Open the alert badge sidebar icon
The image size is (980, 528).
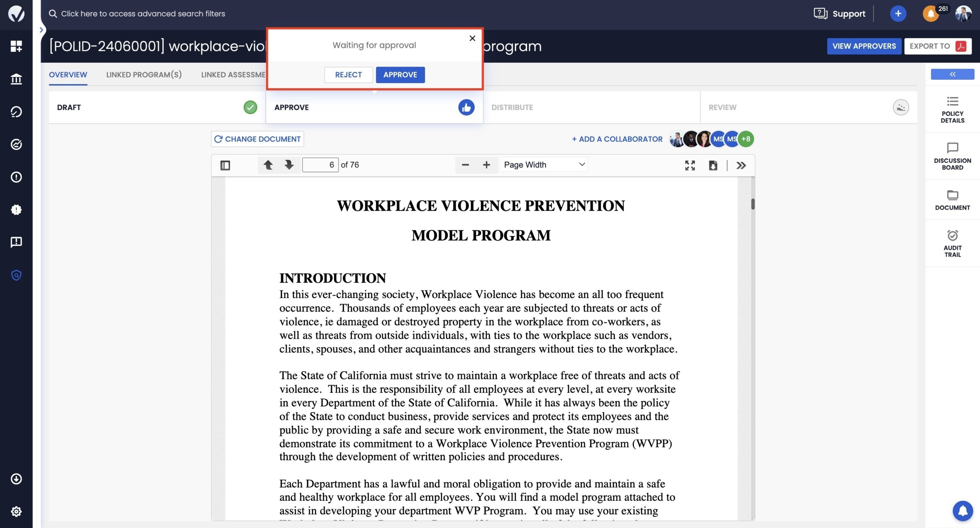(x=16, y=210)
